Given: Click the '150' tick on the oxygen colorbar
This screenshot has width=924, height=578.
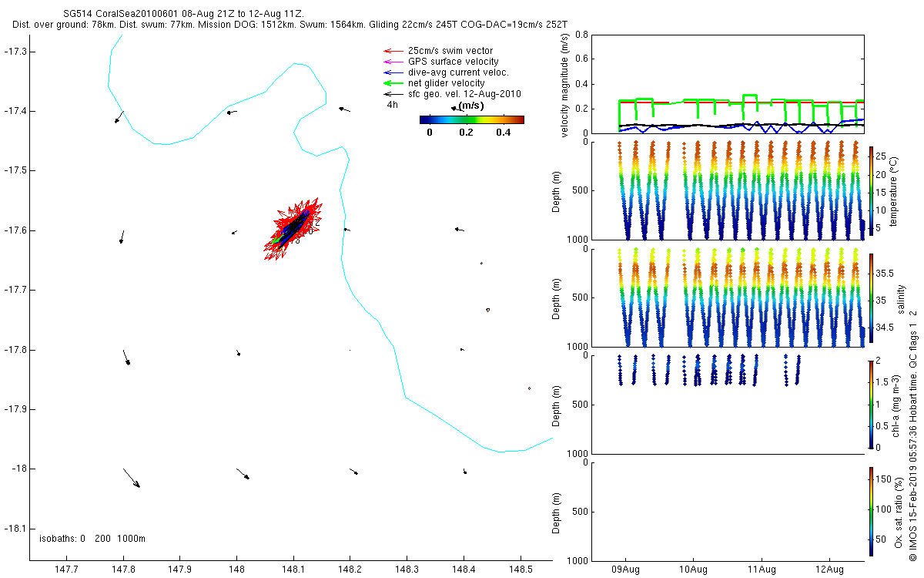Looking at the screenshot, I should pyautogui.click(x=885, y=479).
